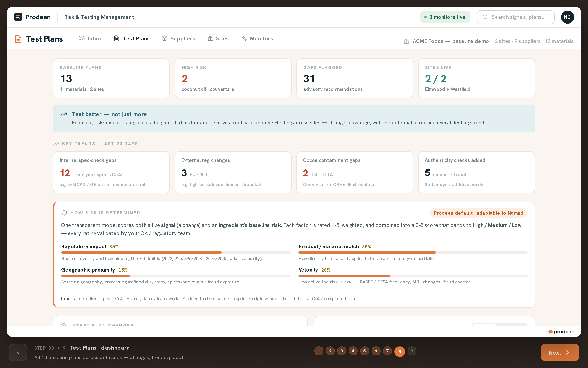Select the Test Plans tab
Viewport: 588px width, 368px height.
pos(132,38)
